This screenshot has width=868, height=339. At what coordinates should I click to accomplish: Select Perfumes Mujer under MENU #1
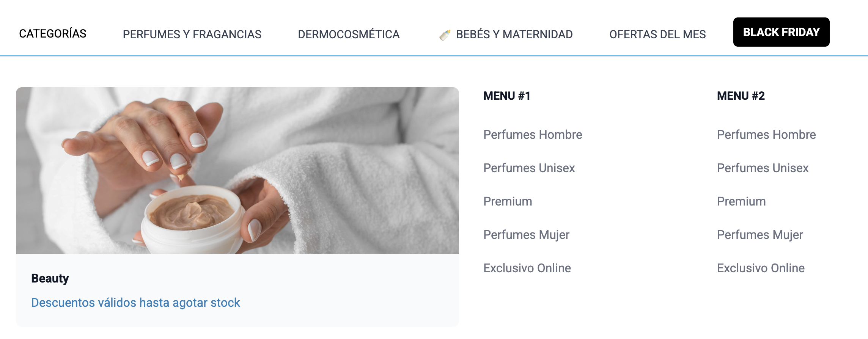[526, 235]
